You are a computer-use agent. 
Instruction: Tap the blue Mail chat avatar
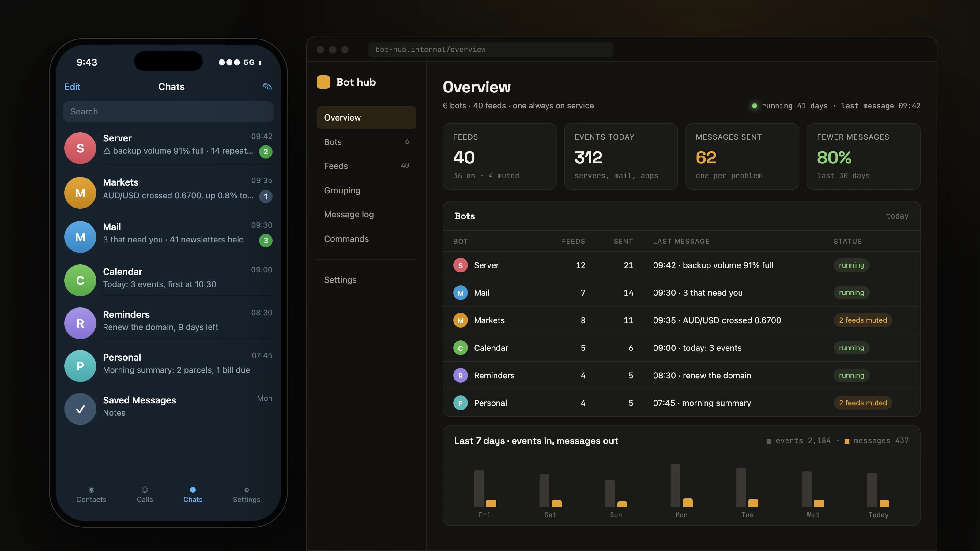(x=80, y=237)
